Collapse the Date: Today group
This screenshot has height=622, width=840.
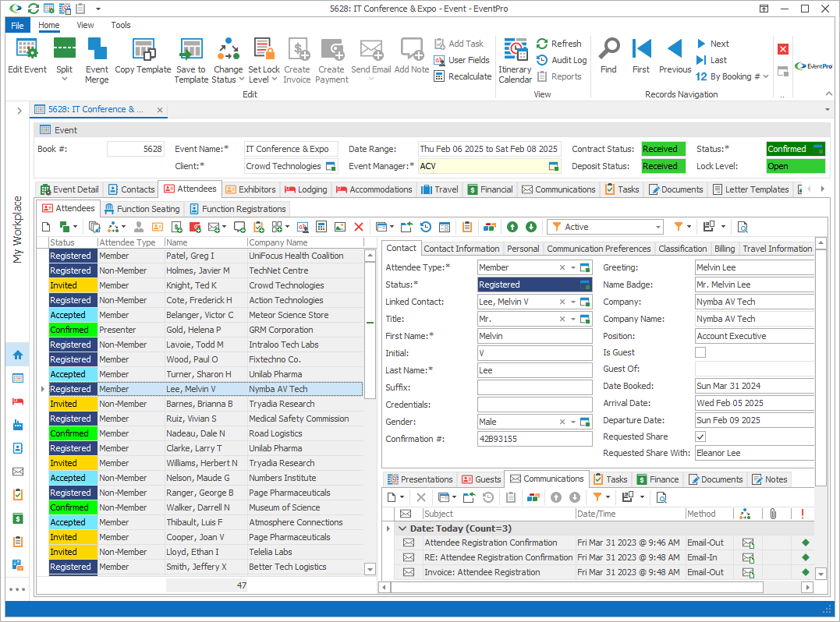402,528
